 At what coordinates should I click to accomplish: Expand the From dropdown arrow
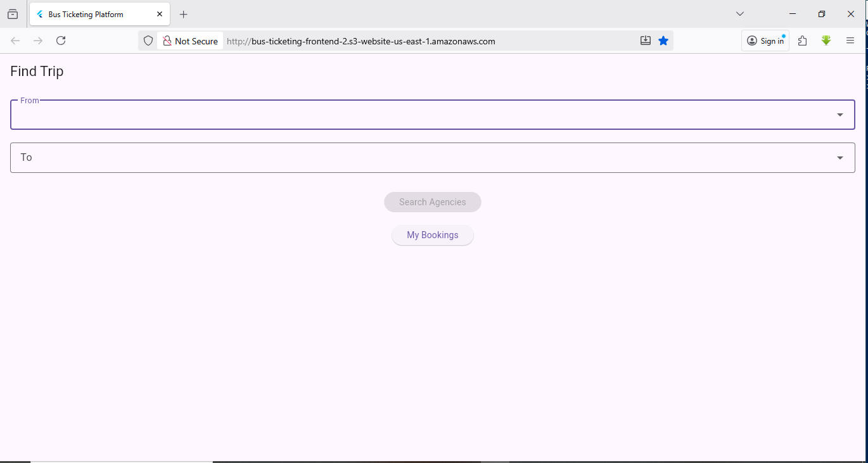point(840,115)
